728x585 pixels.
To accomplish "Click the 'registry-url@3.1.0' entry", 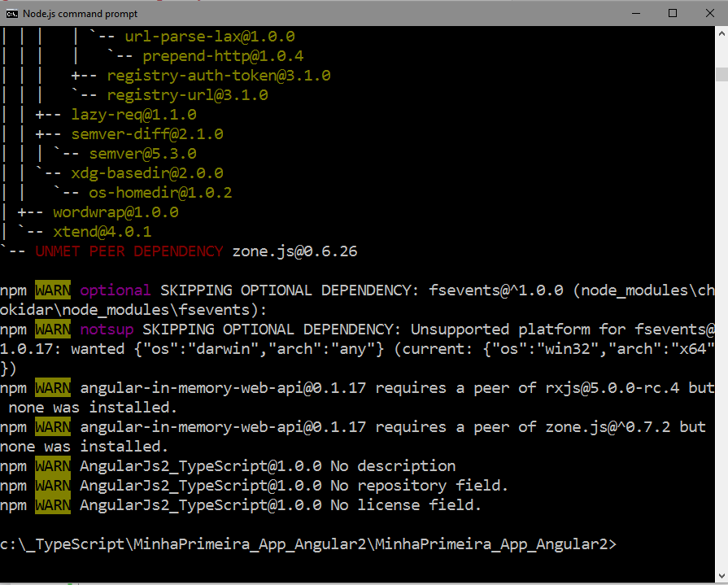I will [x=188, y=94].
